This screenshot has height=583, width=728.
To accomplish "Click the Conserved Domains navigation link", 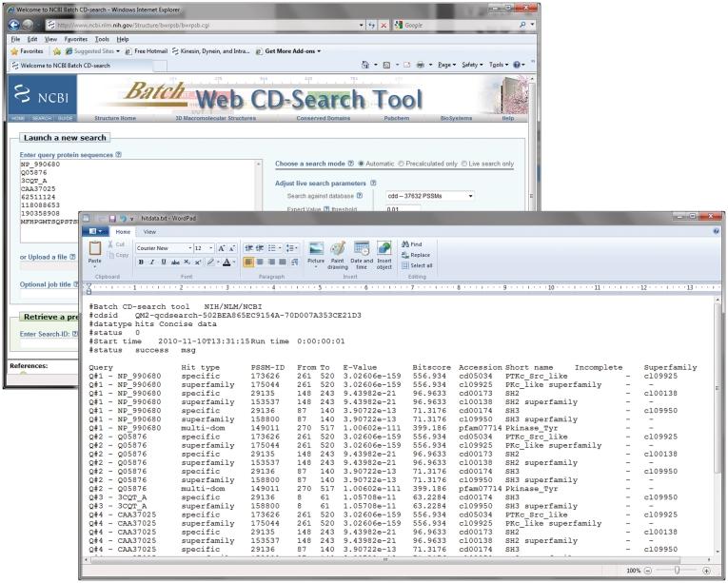I will (324, 118).
